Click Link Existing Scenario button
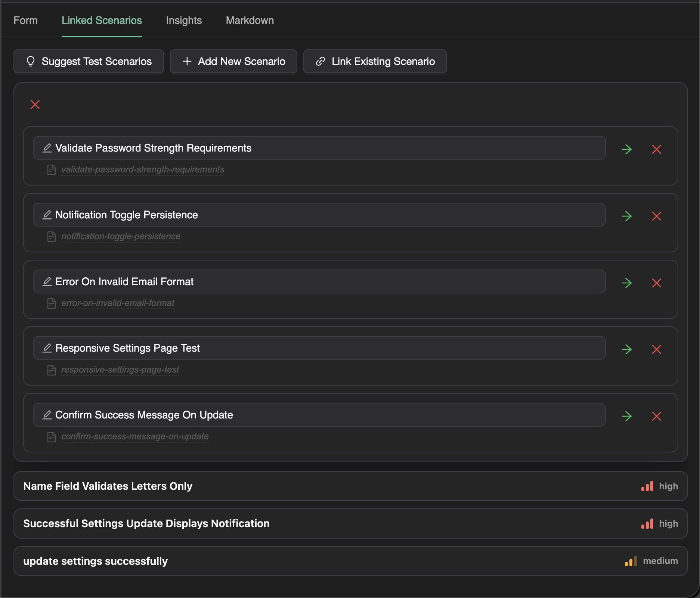The image size is (700, 598). coord(375,61)
